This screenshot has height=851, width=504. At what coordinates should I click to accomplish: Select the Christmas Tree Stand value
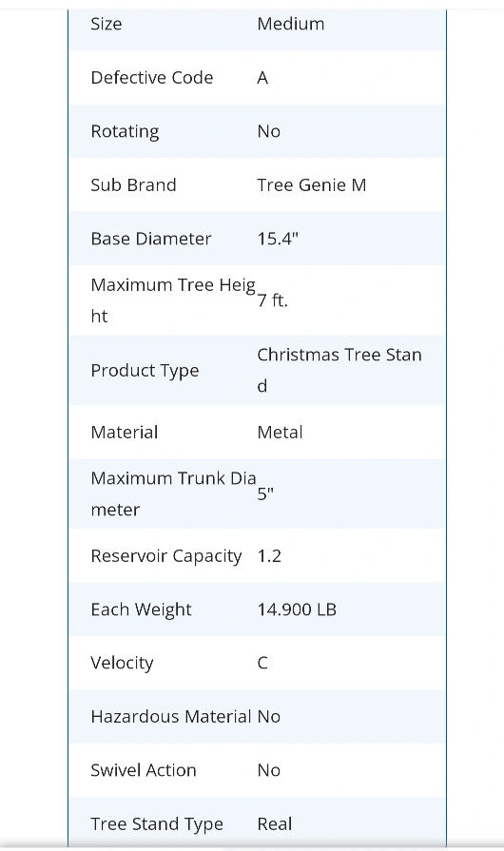[x=339, y=370]
